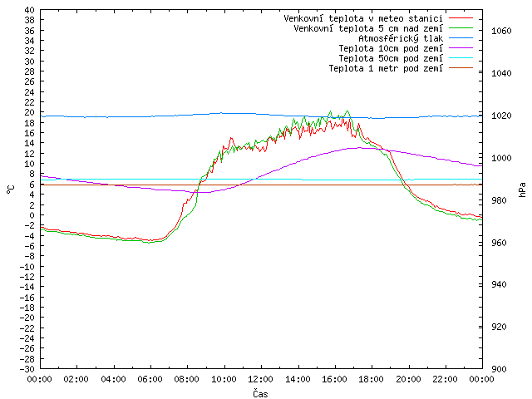Click the 04:00 time tick label

[113, 379]
